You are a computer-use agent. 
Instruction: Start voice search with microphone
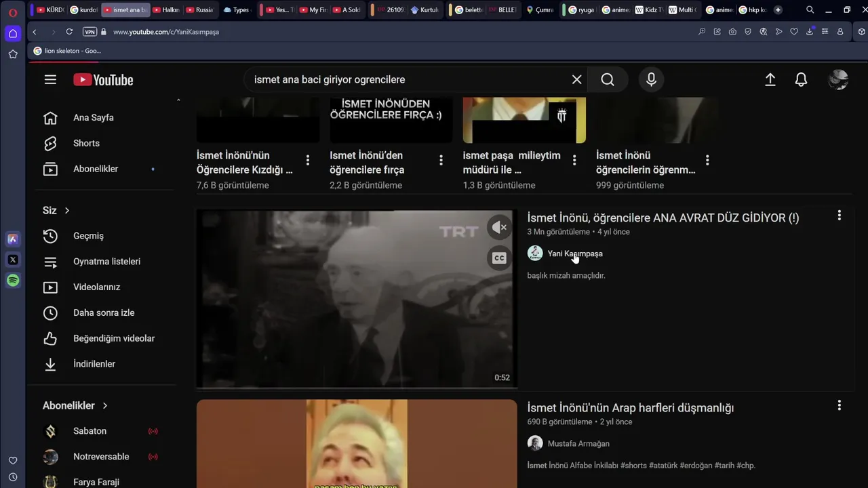coord(651,80)
